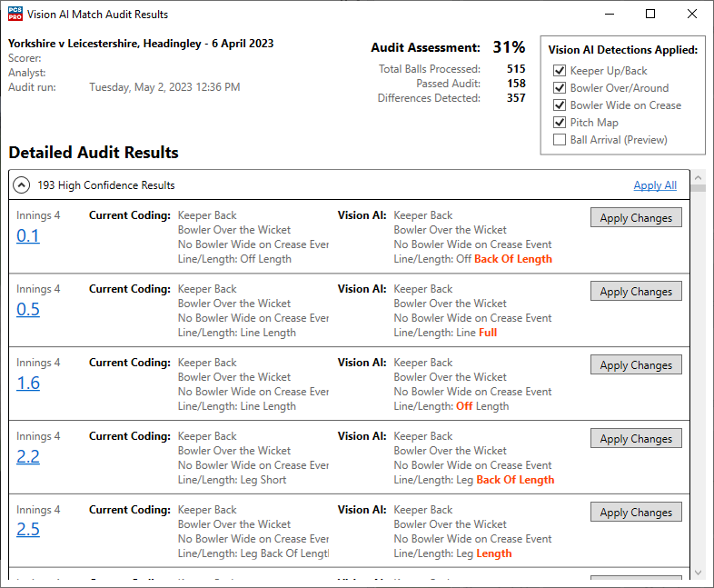Viewport: 714px width, 588px height.
Task: Toggle the Bowler Over/Around checkbox
Action: 560,88
